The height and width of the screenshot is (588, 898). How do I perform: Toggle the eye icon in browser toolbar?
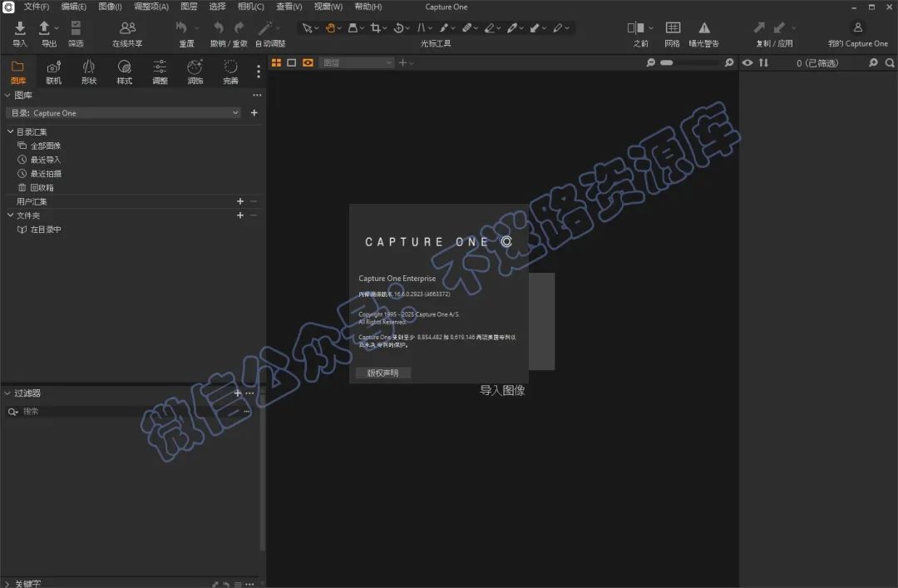tap(748, 62)
